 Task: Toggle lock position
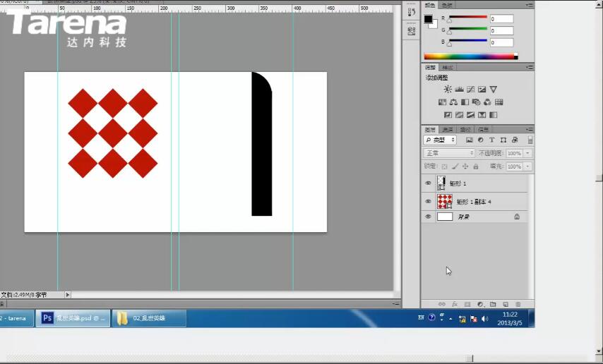coord(465,166)
